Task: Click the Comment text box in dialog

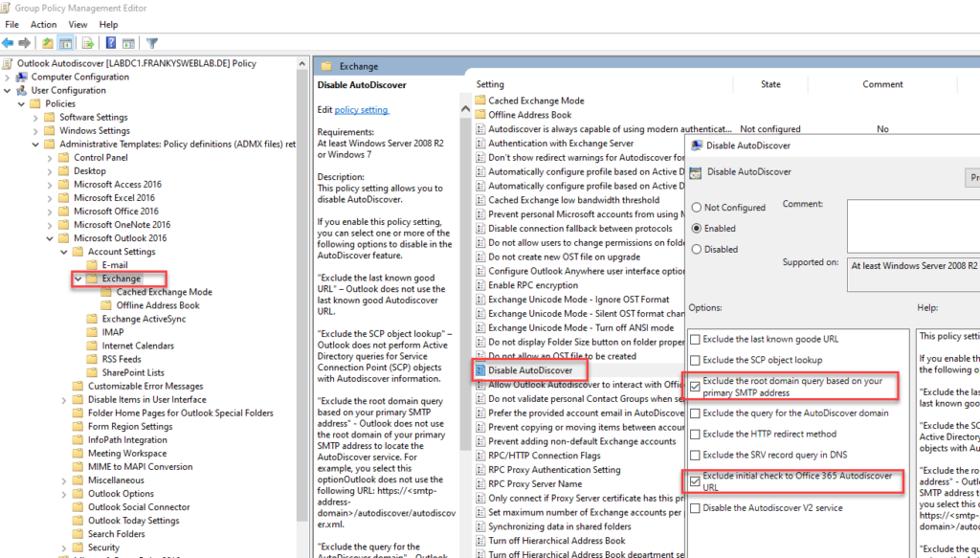Action: [x=913, y=226]
